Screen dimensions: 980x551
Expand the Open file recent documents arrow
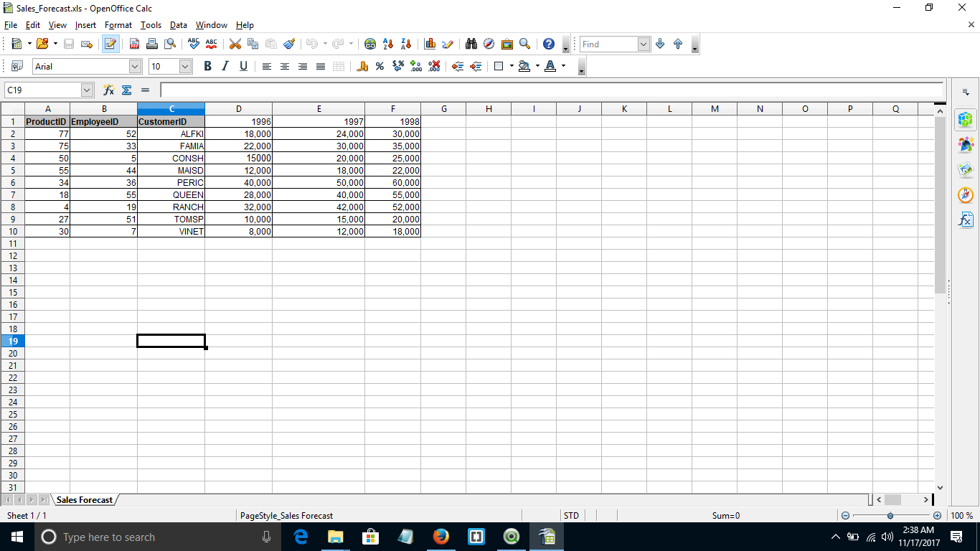(x=55, y=44)
